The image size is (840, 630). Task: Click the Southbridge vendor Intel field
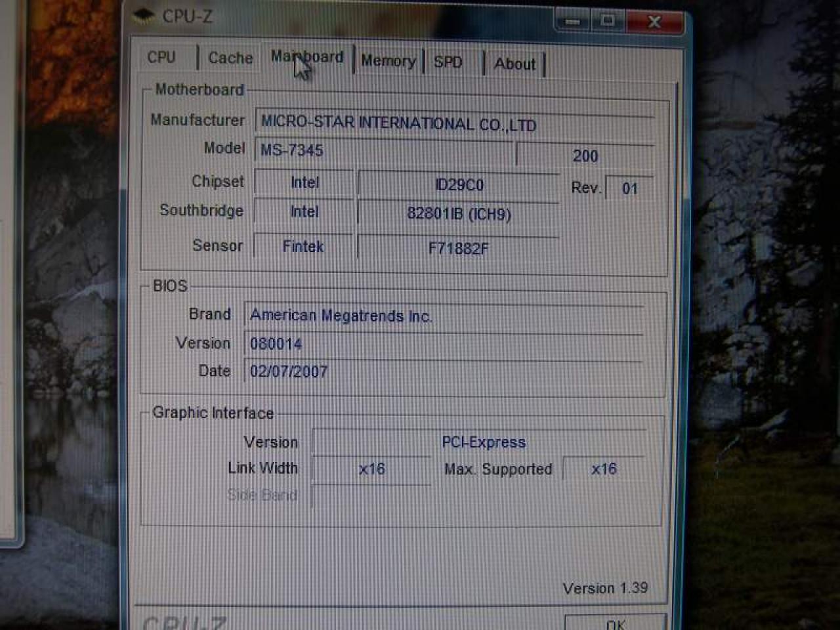pos(304,212)
